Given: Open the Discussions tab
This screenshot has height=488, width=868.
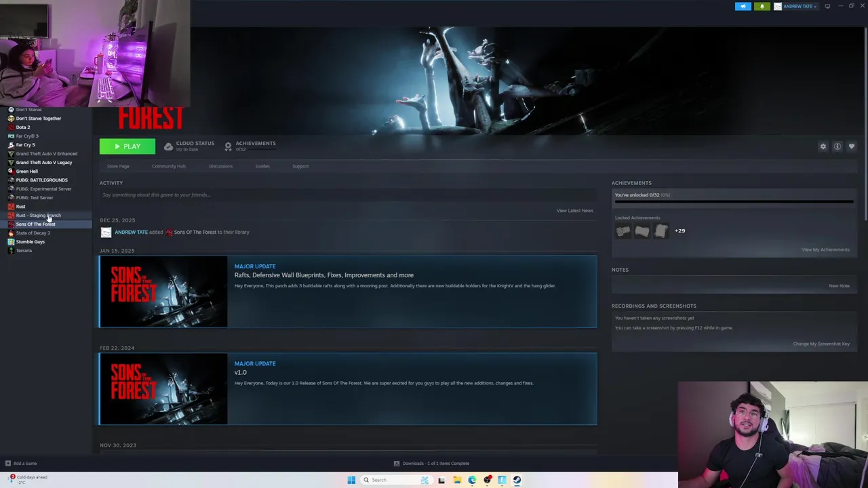Looking at the screenshot, I should [220, 166].
